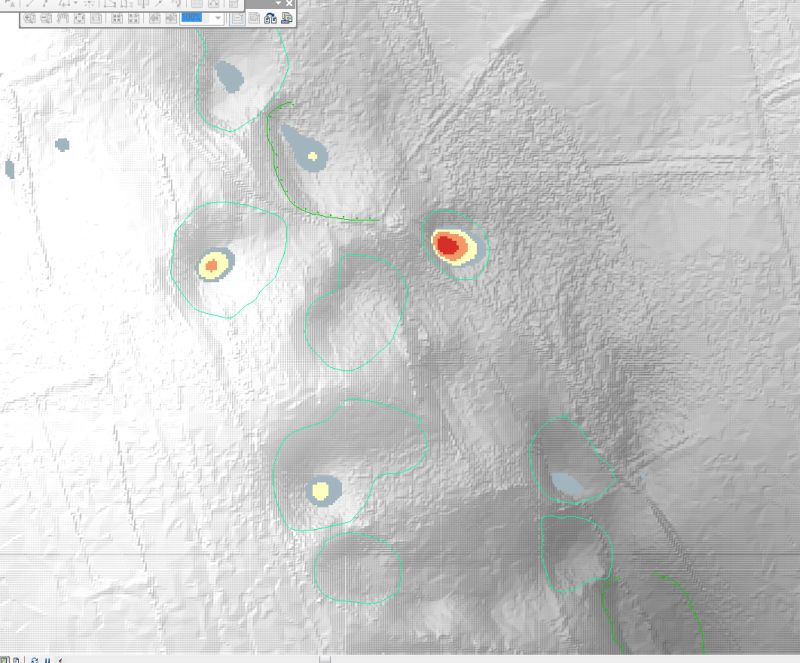This screenshot has width=800, height=663.
Task: Switch to Data View using the bottom-left button
Action: coord(4,659)
